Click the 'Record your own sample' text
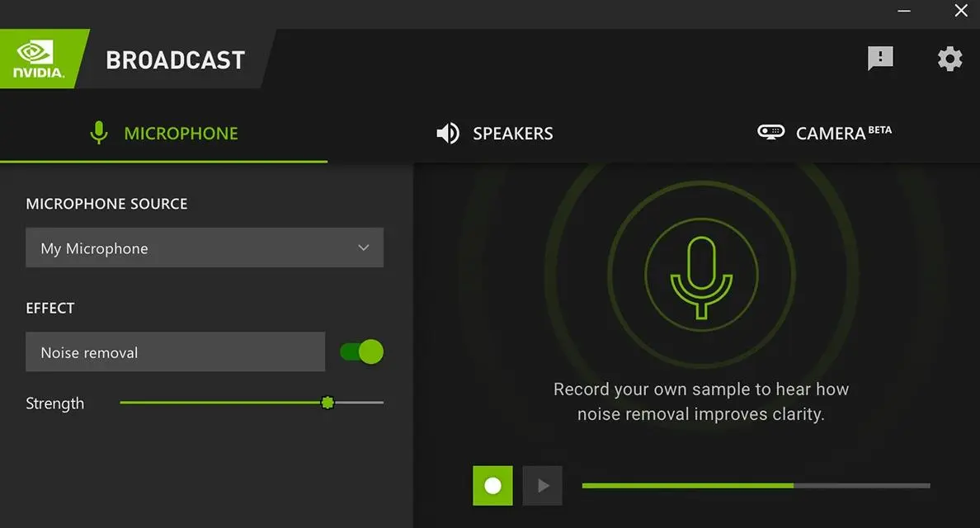 pos(700,401)
